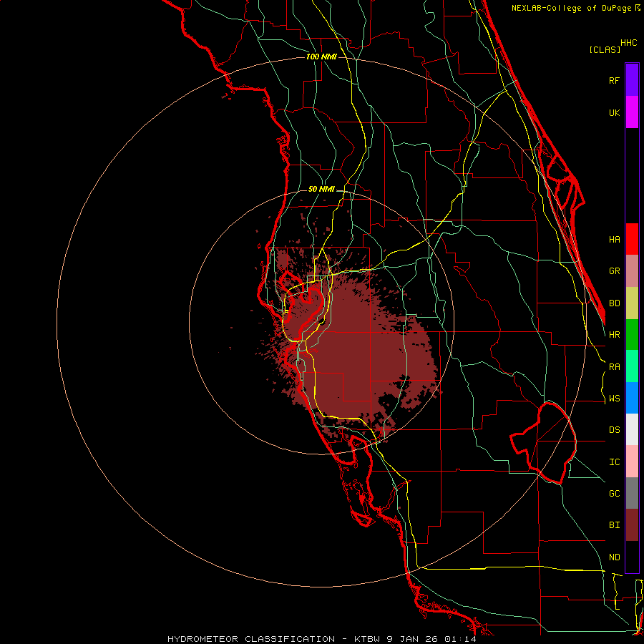Viewport: 644px width, 644px height.
Task: Click the HHC product label
Action: click(629, 43)
